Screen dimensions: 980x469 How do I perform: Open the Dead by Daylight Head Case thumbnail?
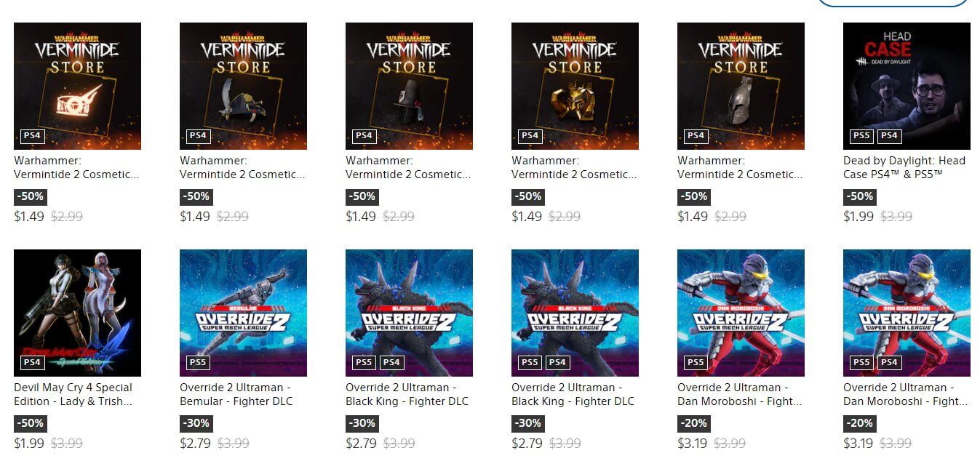click(907, 86)
